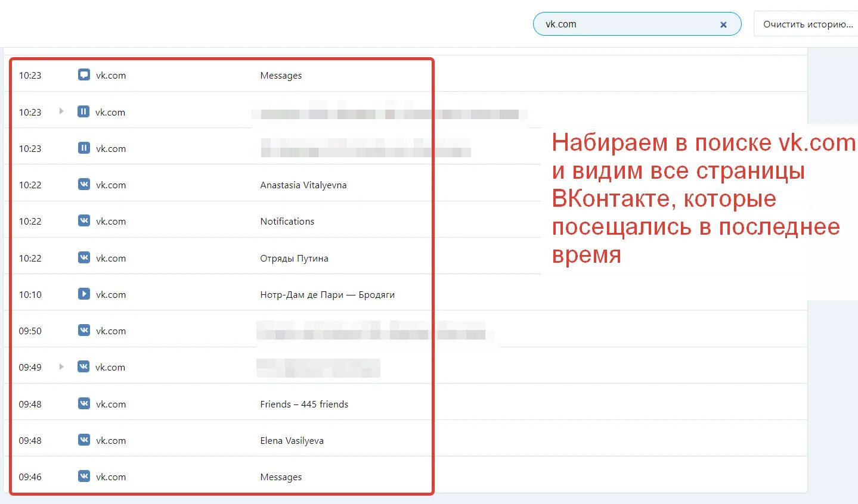
Task: Clear the vk.com search with the X
Action: click(723, 24)
